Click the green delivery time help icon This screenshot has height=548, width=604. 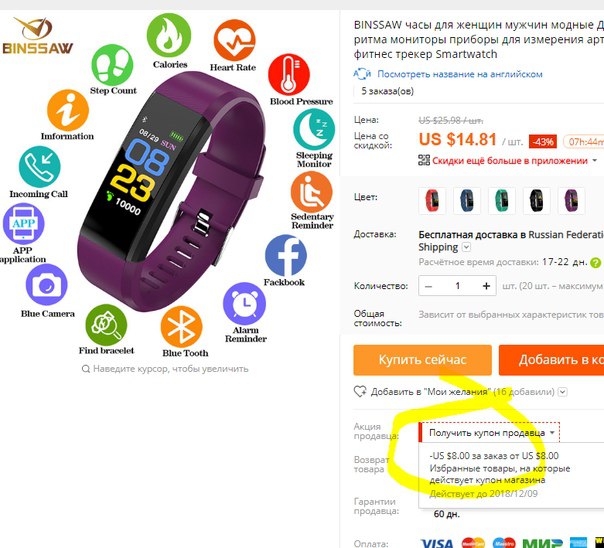point(596,263)
